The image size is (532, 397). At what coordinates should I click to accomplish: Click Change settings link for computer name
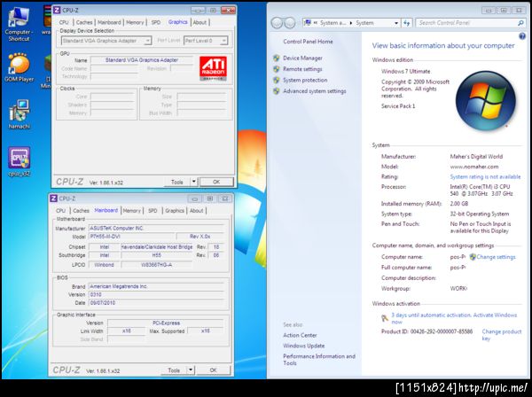(x=496, y=257)
